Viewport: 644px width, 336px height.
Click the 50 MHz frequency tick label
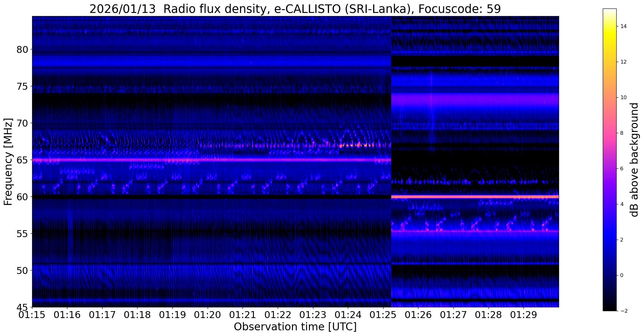[22, 271]
